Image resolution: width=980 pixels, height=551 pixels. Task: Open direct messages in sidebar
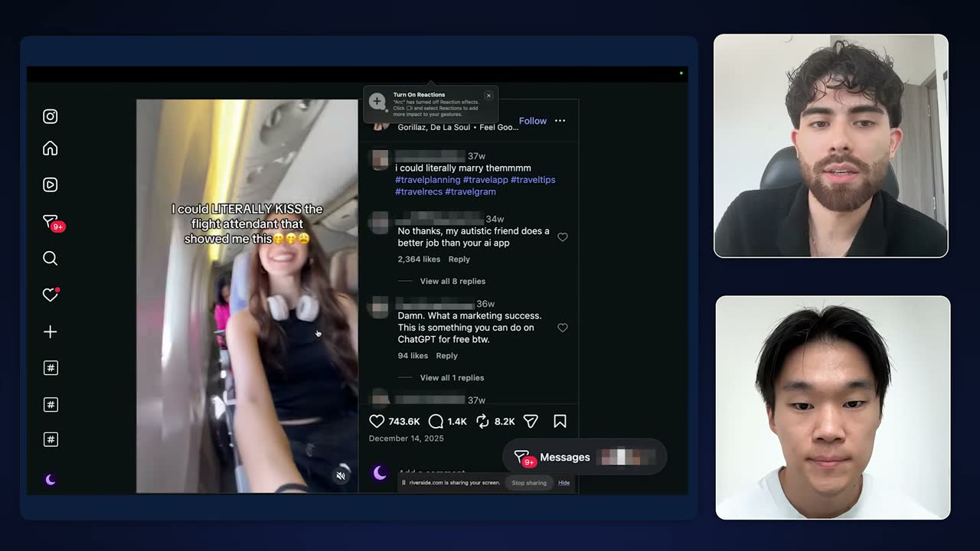tap(51, 222)
